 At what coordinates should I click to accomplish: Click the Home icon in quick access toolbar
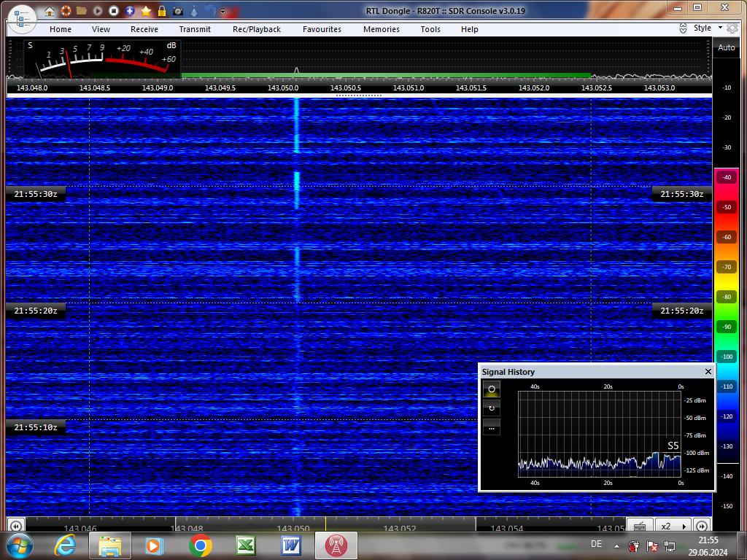(x=50, y=11)
